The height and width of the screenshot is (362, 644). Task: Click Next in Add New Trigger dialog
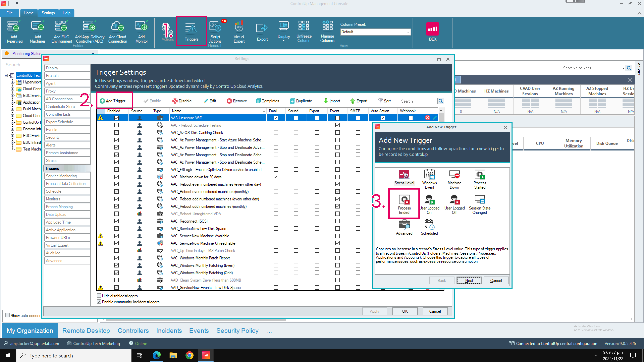469,280
